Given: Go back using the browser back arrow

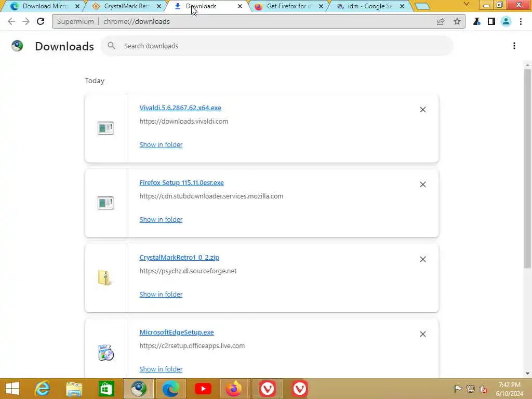Looking at the screenshot, I should click(x=11, y=21).
